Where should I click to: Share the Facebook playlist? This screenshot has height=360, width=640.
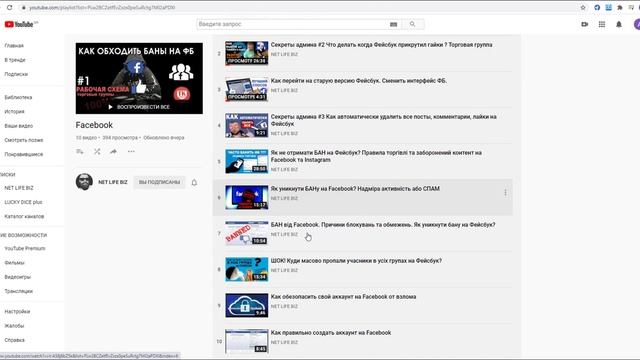pos(113,151)
